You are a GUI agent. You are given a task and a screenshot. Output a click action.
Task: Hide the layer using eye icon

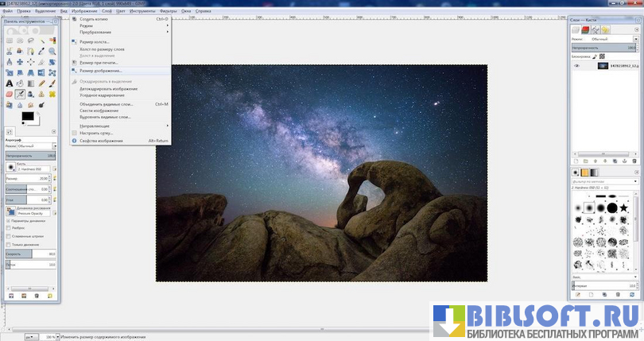[578, 66]
